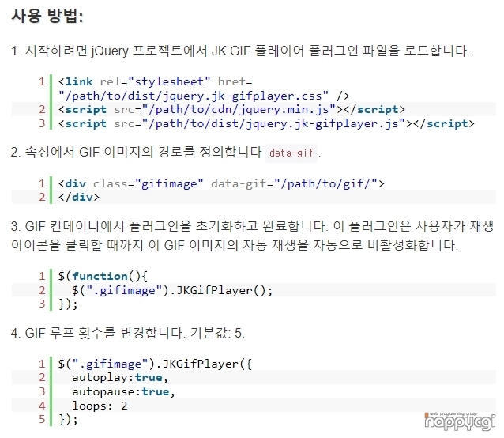Click the 'autopause:true,' code line
Screen dimensions: 504x438
point(124,391)
